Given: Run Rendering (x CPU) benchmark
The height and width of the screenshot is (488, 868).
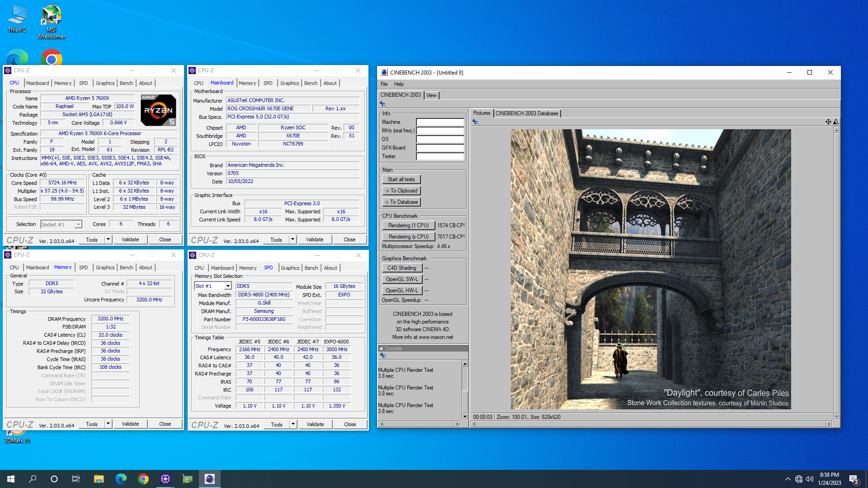Looking at the screenshot, I should 408,237.
